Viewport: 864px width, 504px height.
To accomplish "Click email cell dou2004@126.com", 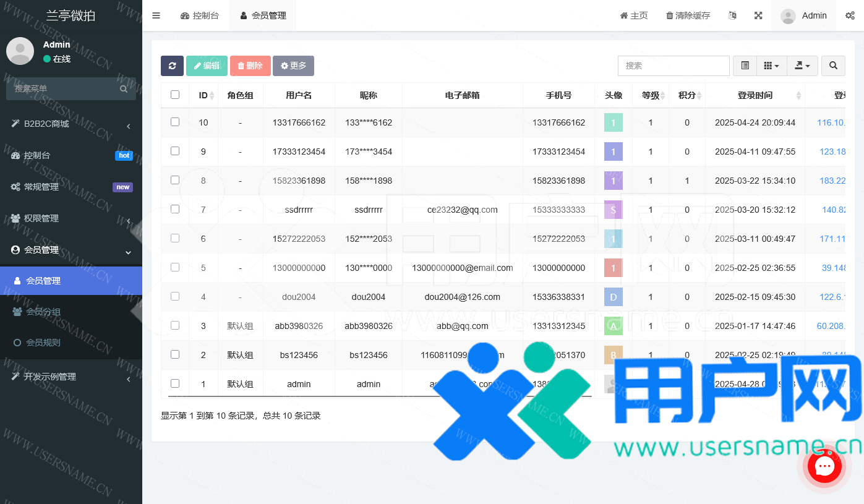I will [x=463, y=297].
